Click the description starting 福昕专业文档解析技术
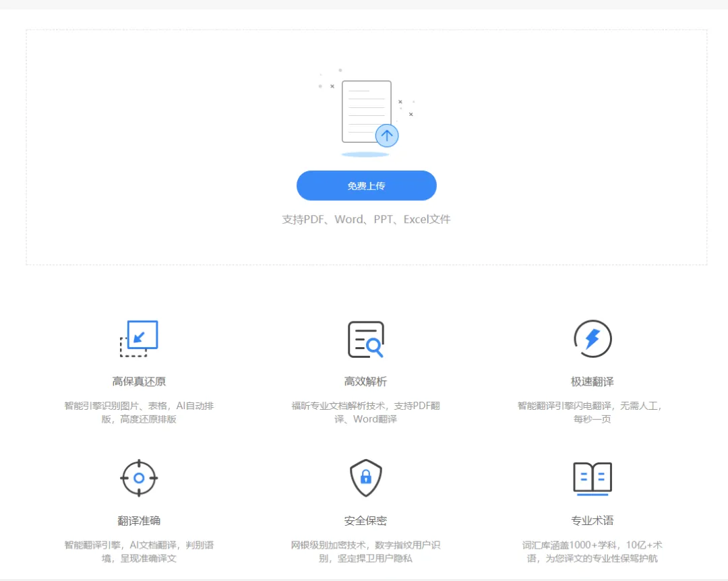Viewport: 728px width, 581px height. (x=366, y=412)
